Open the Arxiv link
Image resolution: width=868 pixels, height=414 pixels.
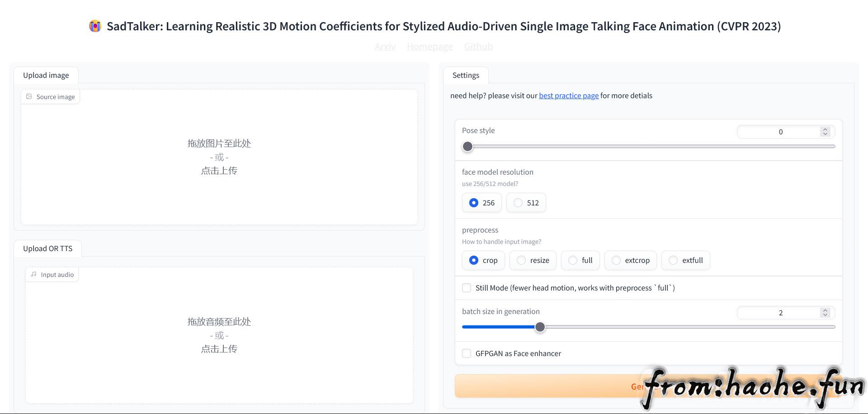point(385,47)
